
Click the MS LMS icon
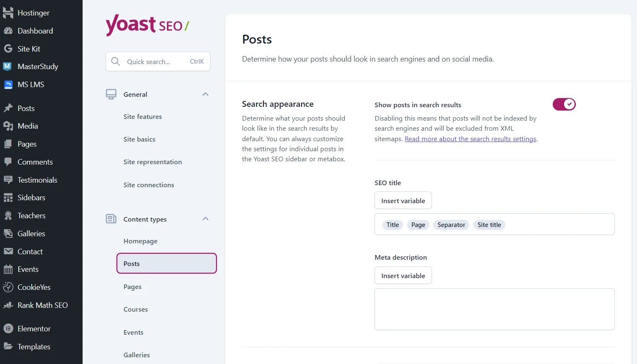8,85
